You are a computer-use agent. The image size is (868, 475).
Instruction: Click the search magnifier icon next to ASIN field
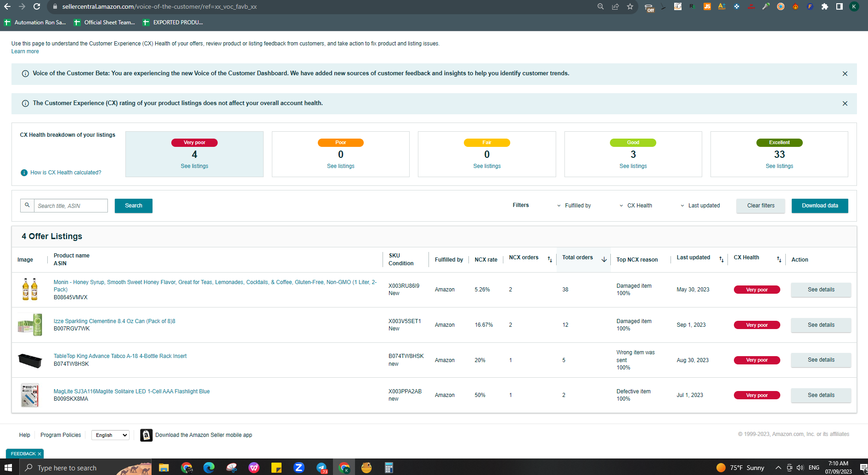click(27, 205)
